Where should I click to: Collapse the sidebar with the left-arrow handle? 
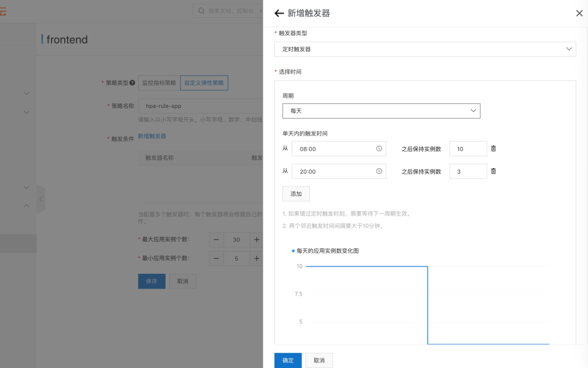[41, 199]
